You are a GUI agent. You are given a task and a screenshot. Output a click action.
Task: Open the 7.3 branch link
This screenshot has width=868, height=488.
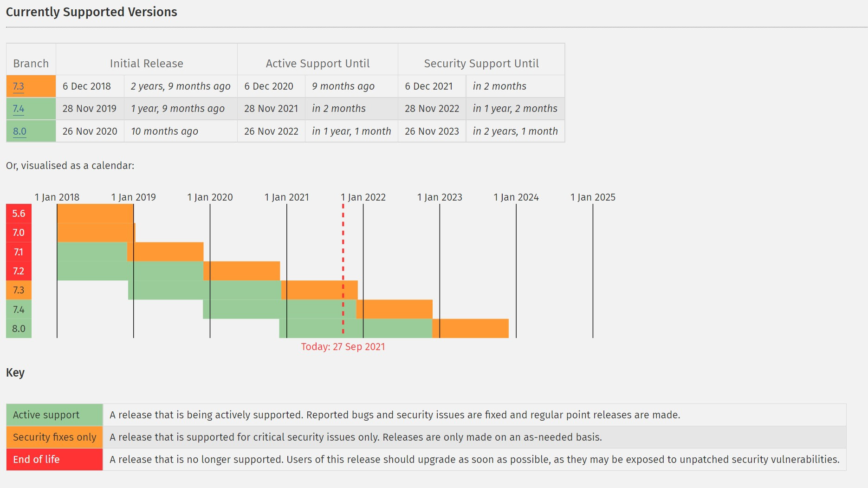(19, 86)
